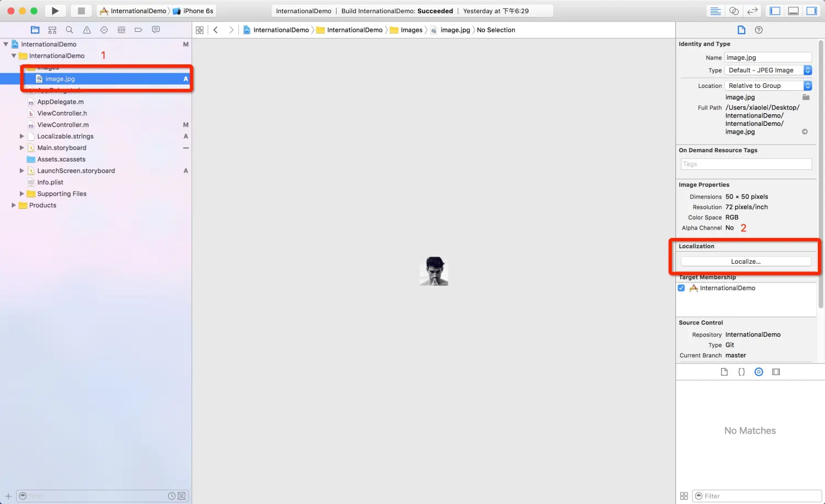This screenshot has width=825, height=504.
Task: Open the Project navigator tab
Action: [35, 30]
